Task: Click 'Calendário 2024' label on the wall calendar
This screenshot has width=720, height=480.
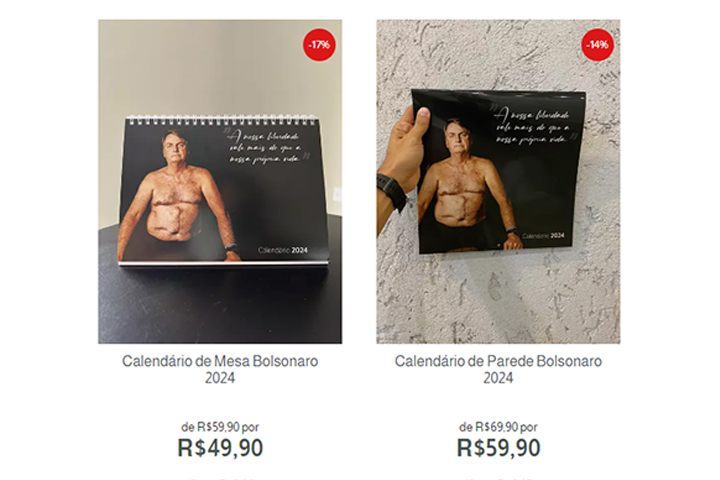Action: point(543,236)
